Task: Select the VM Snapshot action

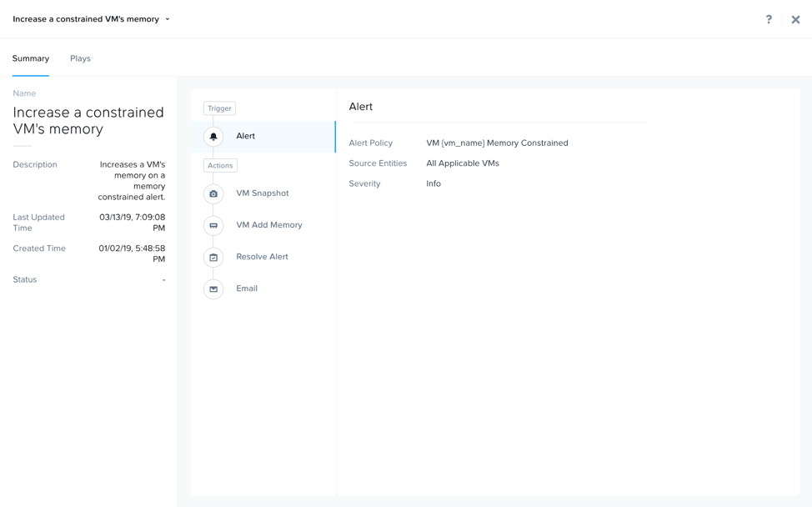Action: pyautogui.click(x=262, y=193)
